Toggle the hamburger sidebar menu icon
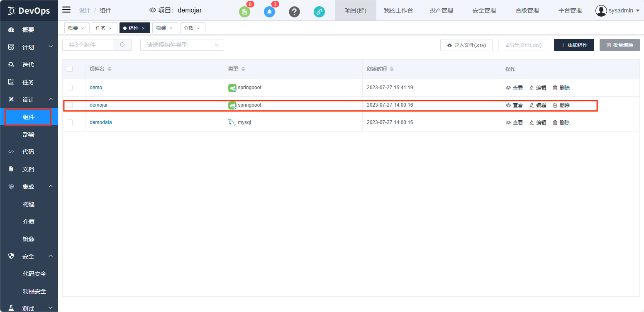Screen dimensions: 644x312 [66, 10]
